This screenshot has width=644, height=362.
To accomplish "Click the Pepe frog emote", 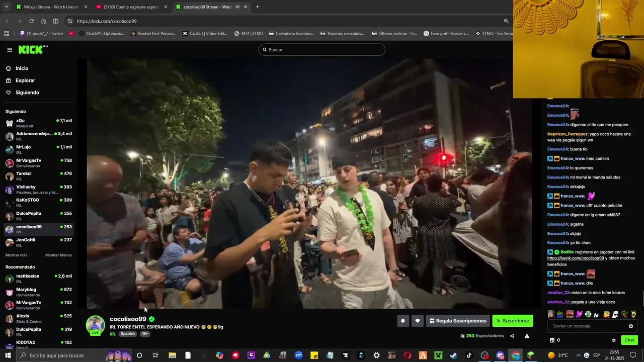I will click(x=560, y=314).
